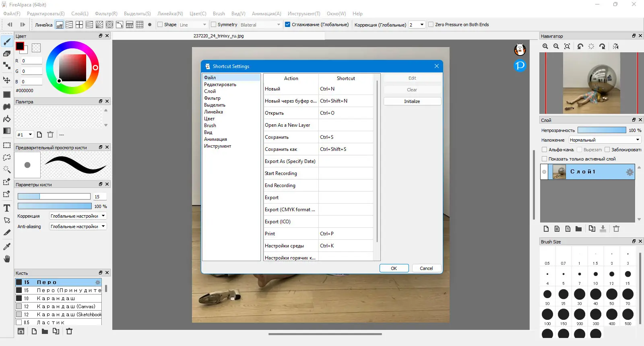The image size is (644, 346).
Task: Create a new layer folder
Action: click(x=578, y=229)
